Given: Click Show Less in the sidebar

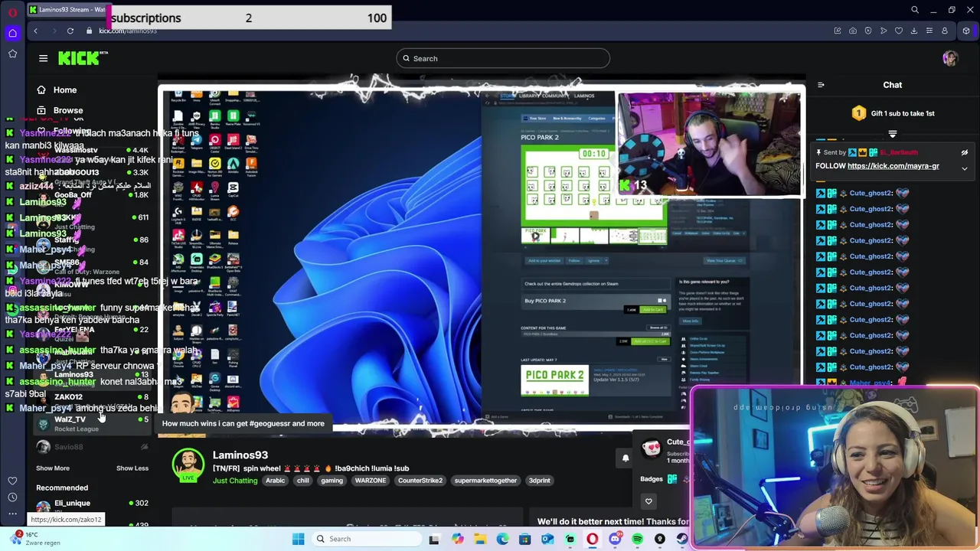Looking at the screenshot, I should point(132,468).
